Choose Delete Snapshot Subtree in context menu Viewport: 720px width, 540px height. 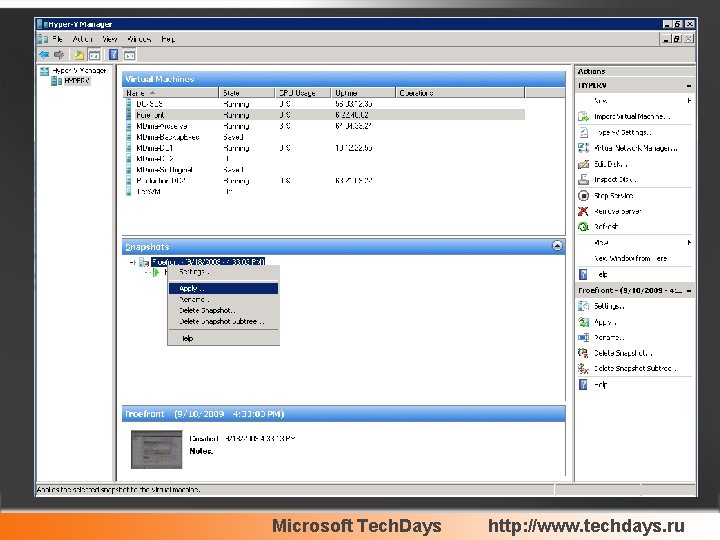click(223, 321)
